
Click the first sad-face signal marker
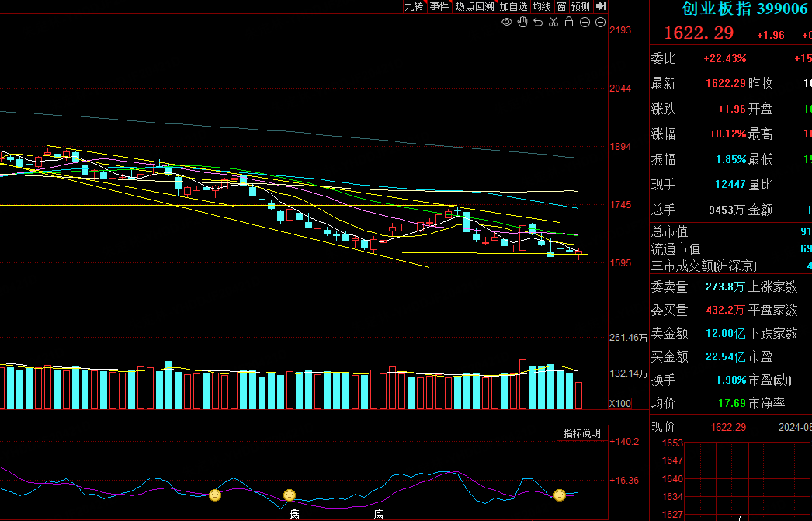tap(215, 495)
